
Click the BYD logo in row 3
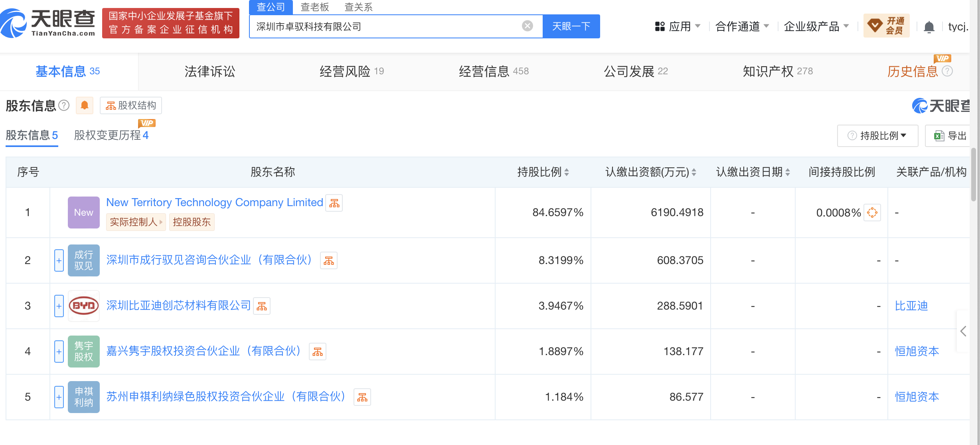click(83, 306)
